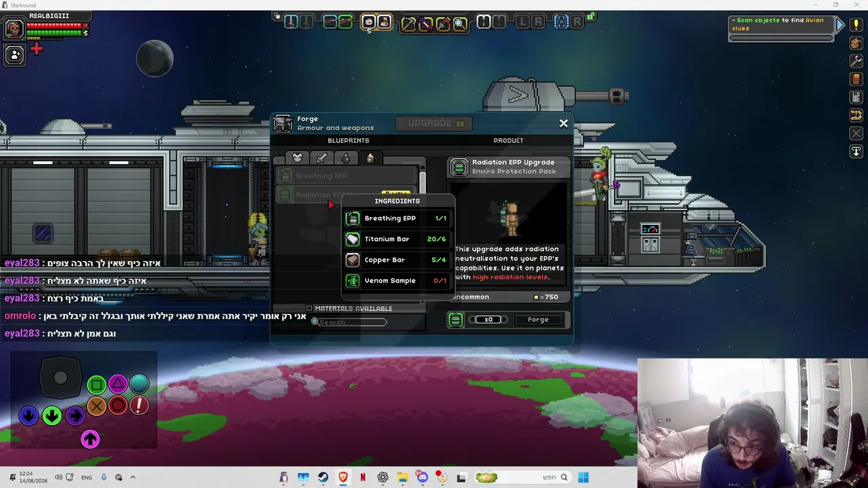Open crafting wrench icon in right sidebar
The image size is (868, 488).
856,61
